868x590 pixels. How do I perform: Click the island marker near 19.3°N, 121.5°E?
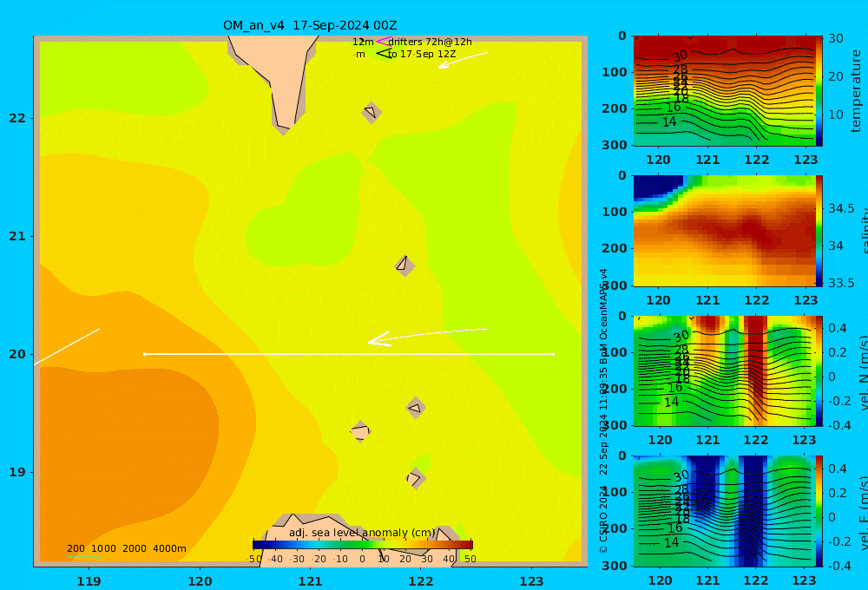pyautogui.click(x=360, y=431)
